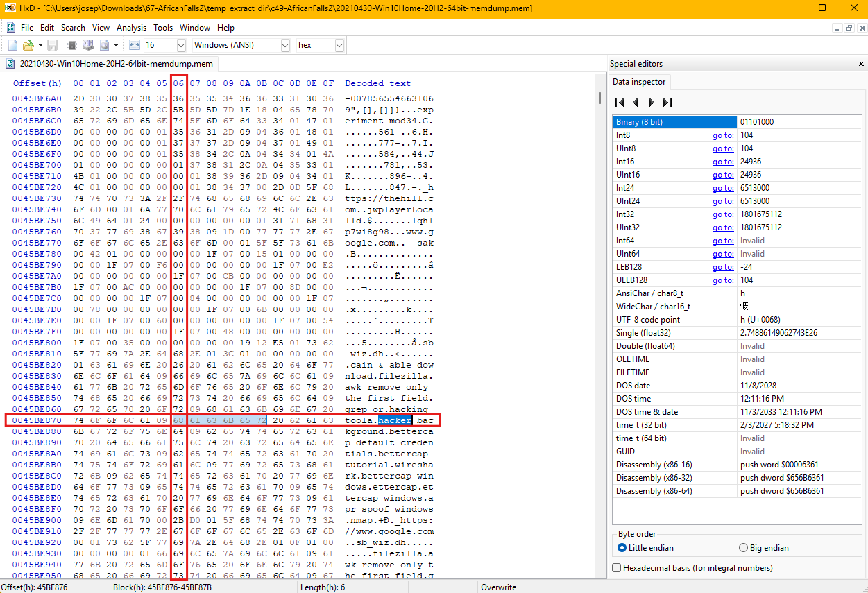The width and height of the screenshot is (868, 593).
Task: Close the Special editors panel
Action: click(x=860, y=64)
